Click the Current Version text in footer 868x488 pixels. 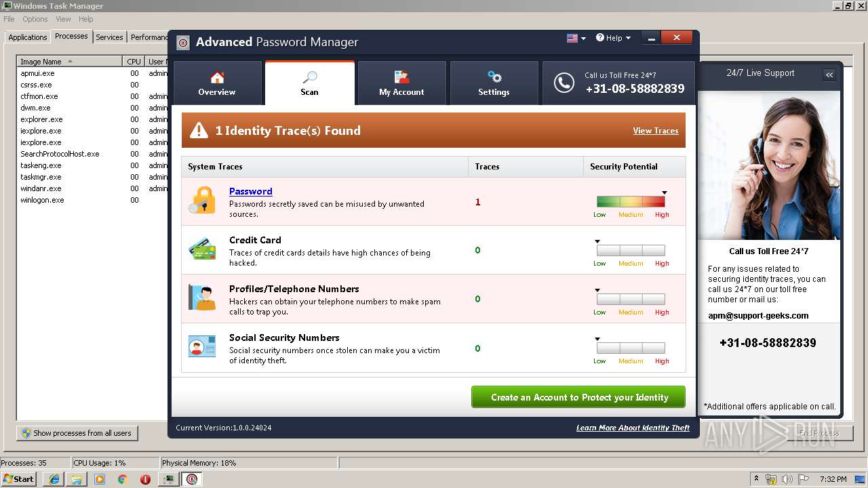pyautogui.click(x=224, y=428)
